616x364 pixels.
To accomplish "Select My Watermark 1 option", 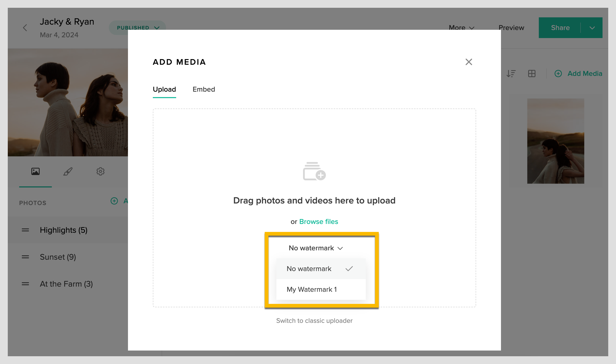I will [x=312, y=289].
